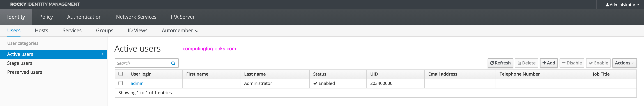Select Preserved users category
The image size is (644, 106).
pyautogui.click(x=24, y=72)
